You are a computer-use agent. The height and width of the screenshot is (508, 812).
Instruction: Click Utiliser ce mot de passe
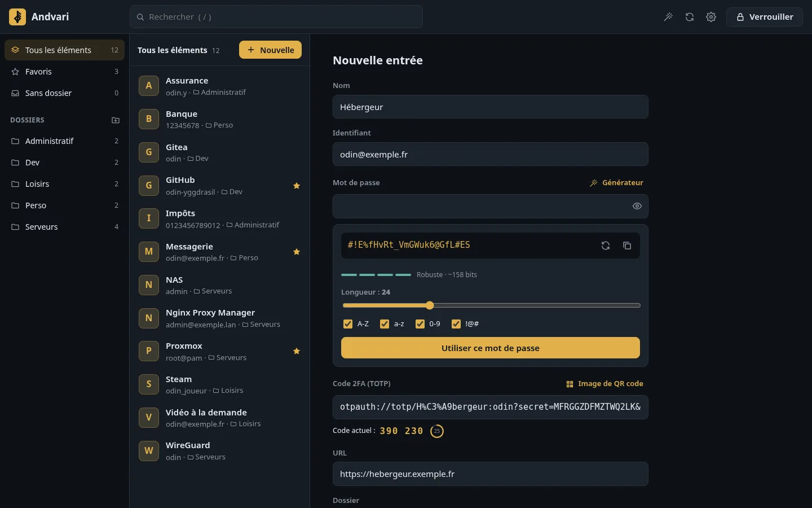(x=491, y=348)
